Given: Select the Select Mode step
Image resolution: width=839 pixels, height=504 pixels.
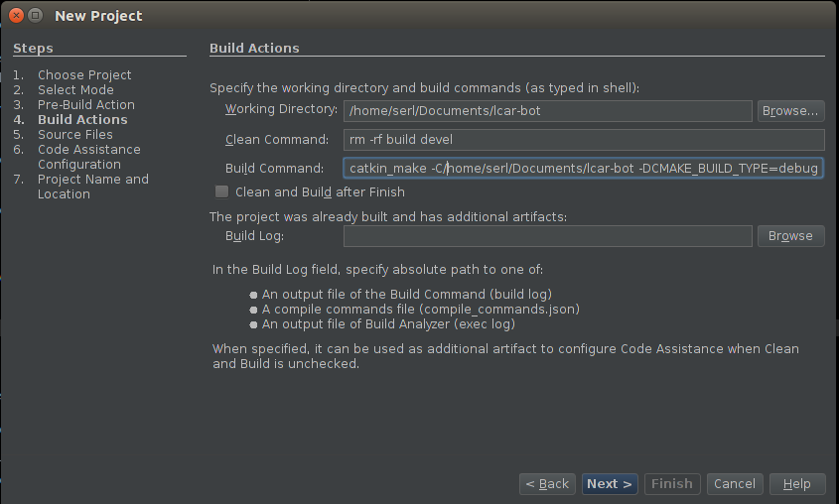Looking at the screenshot, I should [x=75, y=90].
